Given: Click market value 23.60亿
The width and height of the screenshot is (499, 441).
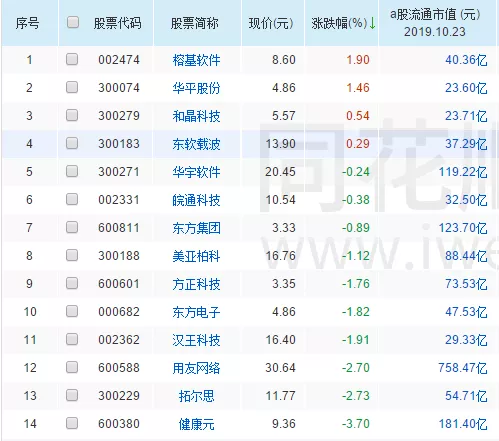Looking at the screenshot, I should tap(466, 88).
